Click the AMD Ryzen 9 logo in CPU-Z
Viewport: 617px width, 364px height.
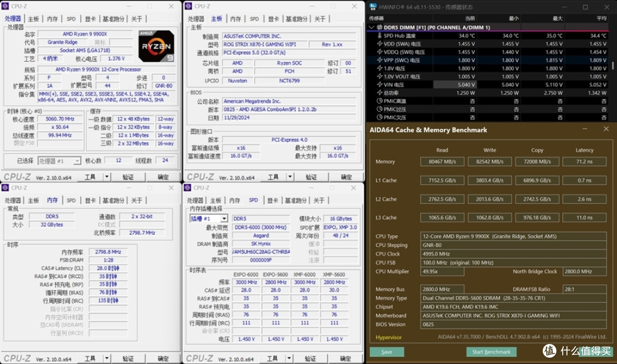point(156,46)
